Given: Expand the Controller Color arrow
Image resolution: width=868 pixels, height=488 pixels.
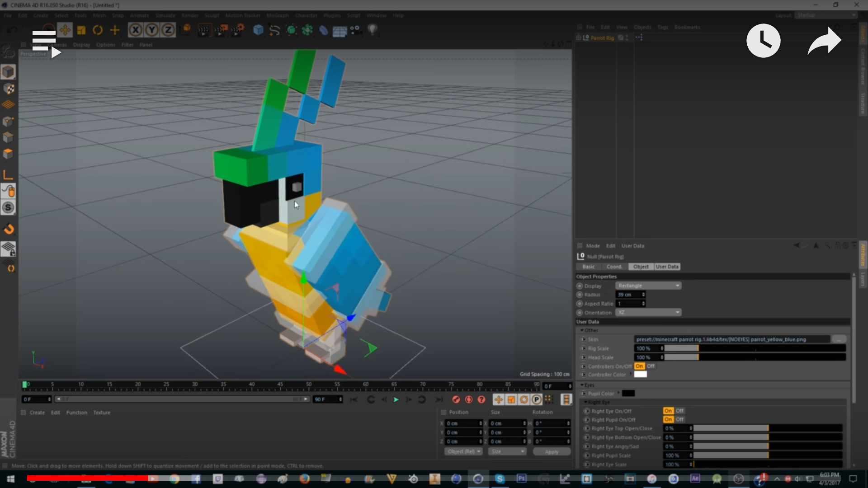Looking at the screenshot, I should (631, 374).
